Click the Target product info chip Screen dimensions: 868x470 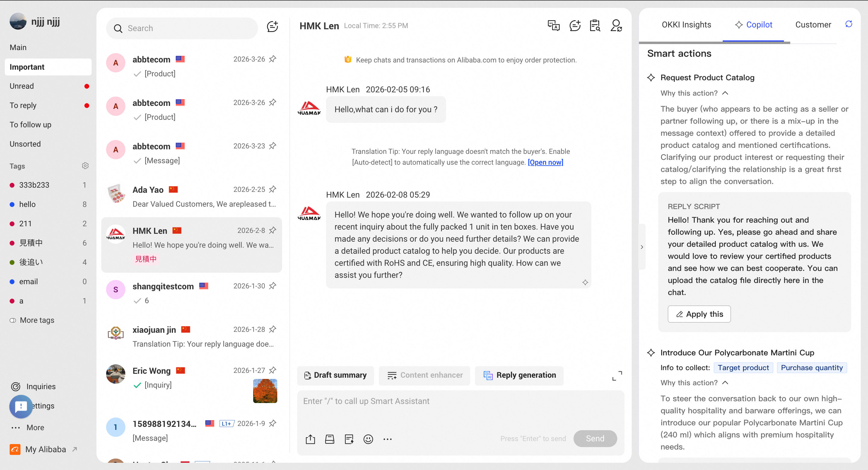click(x=743, y=368)
